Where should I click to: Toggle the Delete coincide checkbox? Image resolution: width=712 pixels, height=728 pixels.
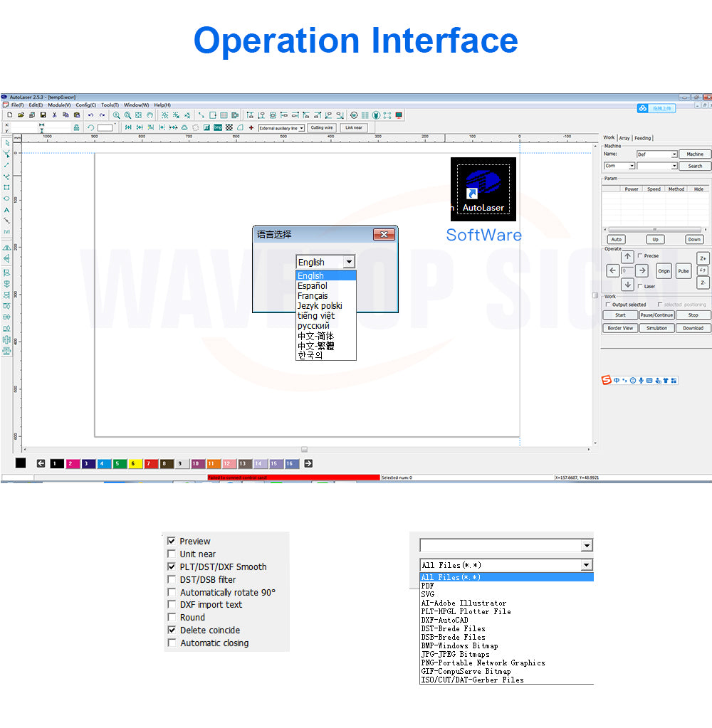(172, 630)
